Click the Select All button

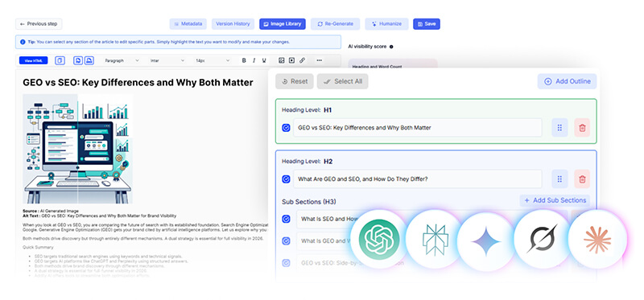[343, 81]
